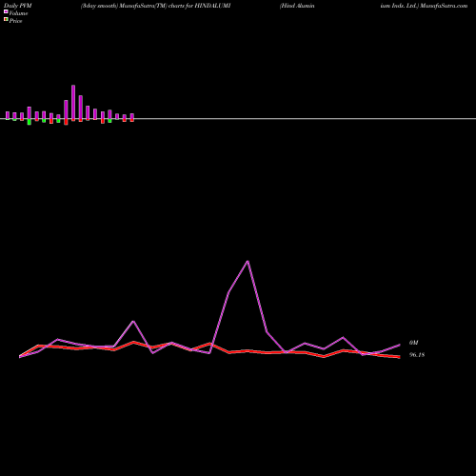Click the Price legend swatch
The height and width of the screenshot is (476, 476).
[6, 19]
